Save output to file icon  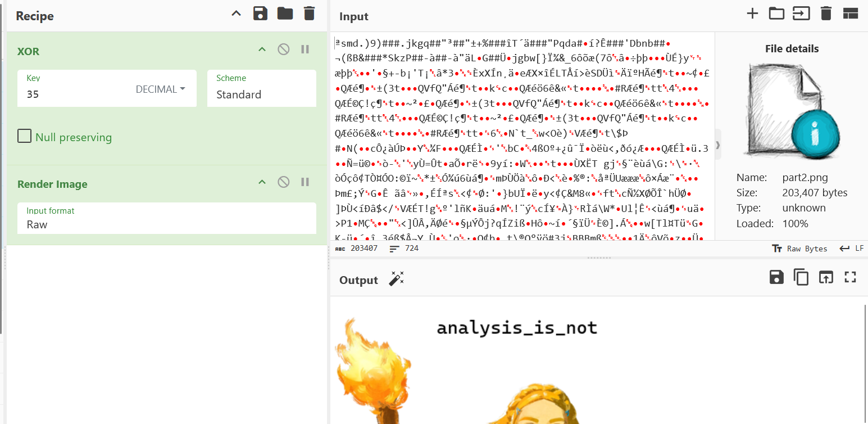pos(776,277)
